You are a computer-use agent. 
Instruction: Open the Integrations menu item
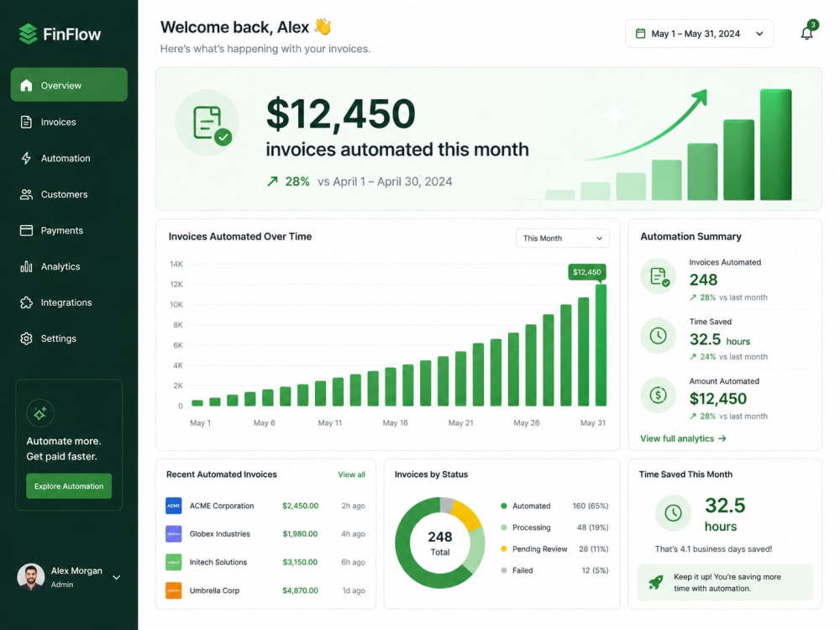tap(69, 302)
